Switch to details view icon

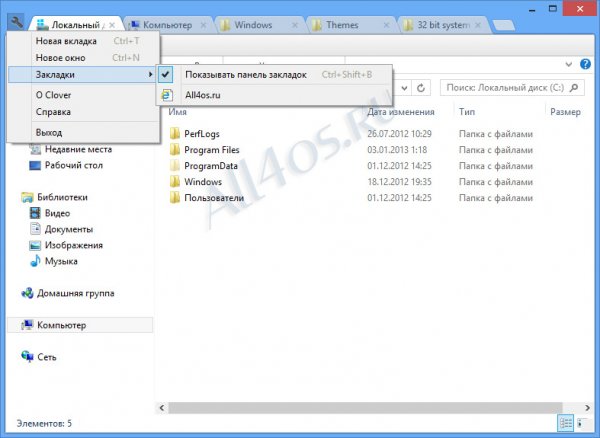click(x=566, y=423)
